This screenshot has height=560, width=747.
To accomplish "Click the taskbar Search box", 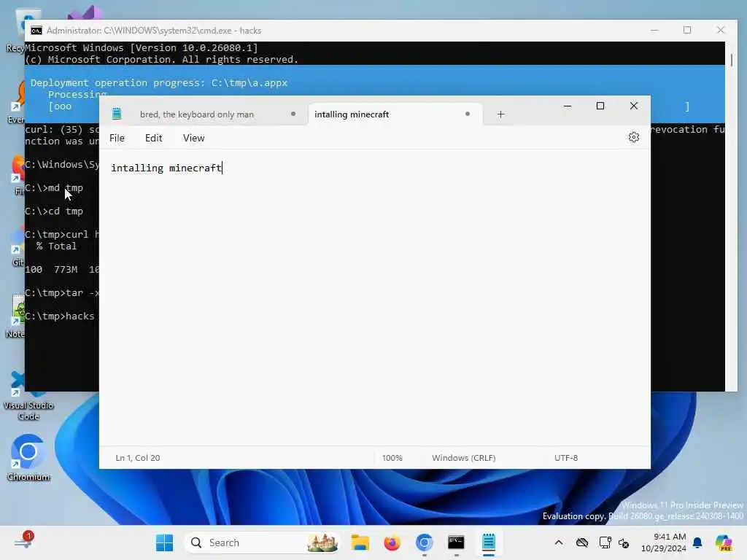I will [262, 542].
